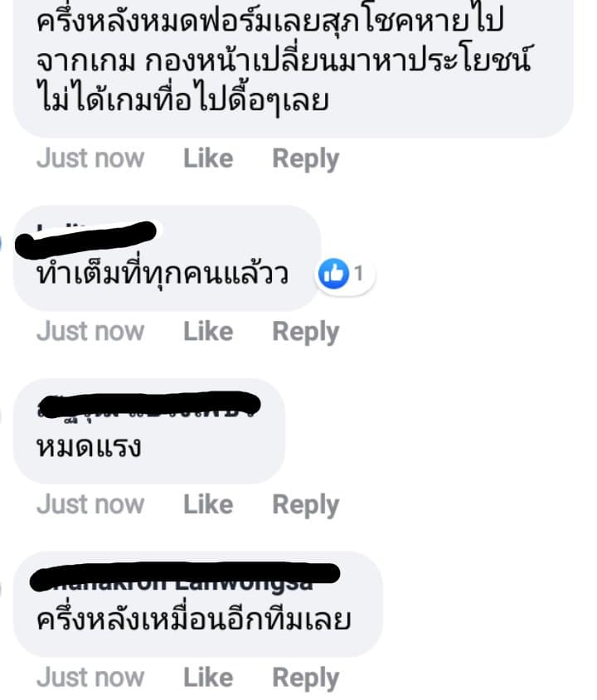Open Just now timestamp below ครึ่งหลังเหมือนอีกทีมเลย
597x700 pixels.
90,678
